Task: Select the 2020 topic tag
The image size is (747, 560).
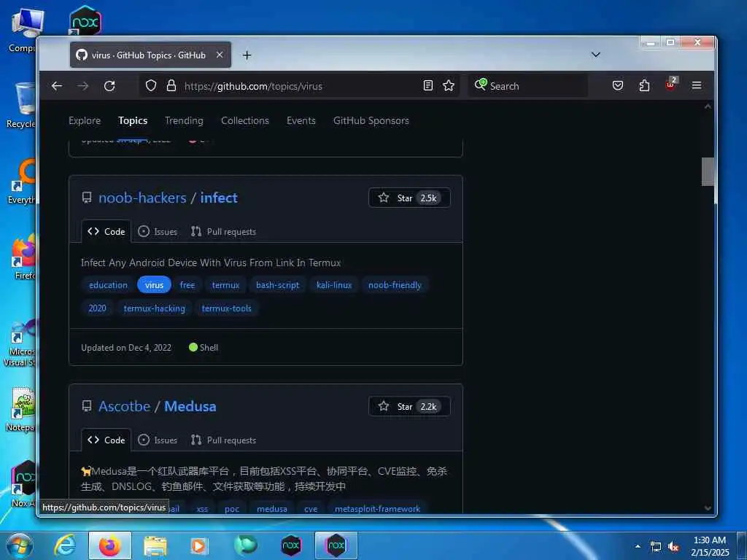Action: click(97, 308)
